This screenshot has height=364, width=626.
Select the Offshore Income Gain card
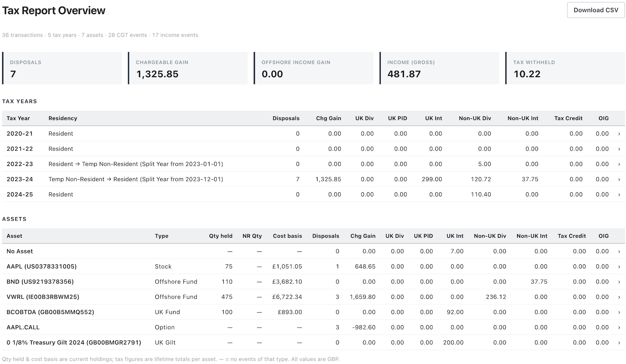click(x=313, y=68)
